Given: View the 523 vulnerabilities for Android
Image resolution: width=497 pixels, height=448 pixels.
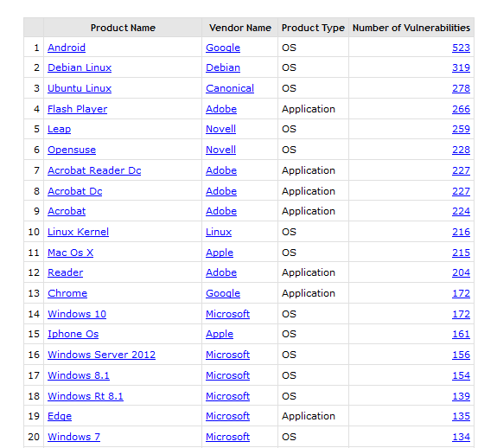Looking at the screenshot, I should [x=462, y=48].
